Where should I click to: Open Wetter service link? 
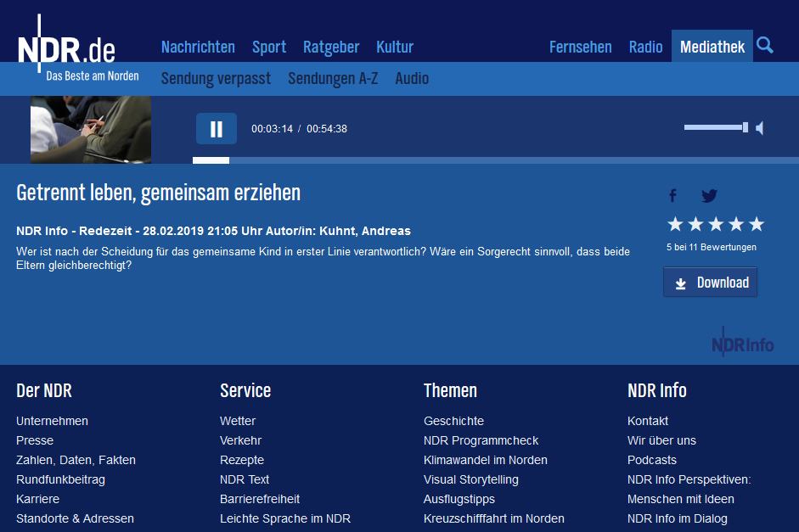(x=238, y=421)
